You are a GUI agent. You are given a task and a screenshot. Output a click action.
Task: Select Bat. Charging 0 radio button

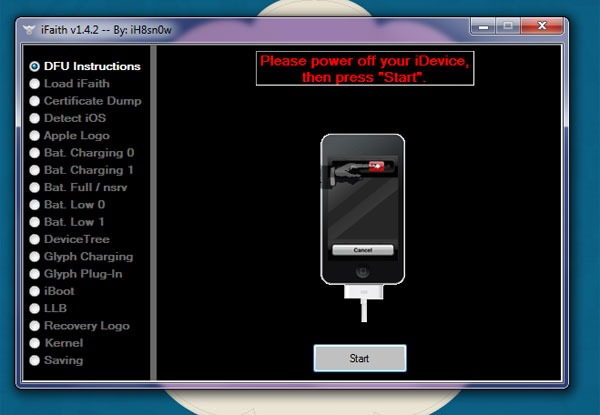tap(34, 153)
